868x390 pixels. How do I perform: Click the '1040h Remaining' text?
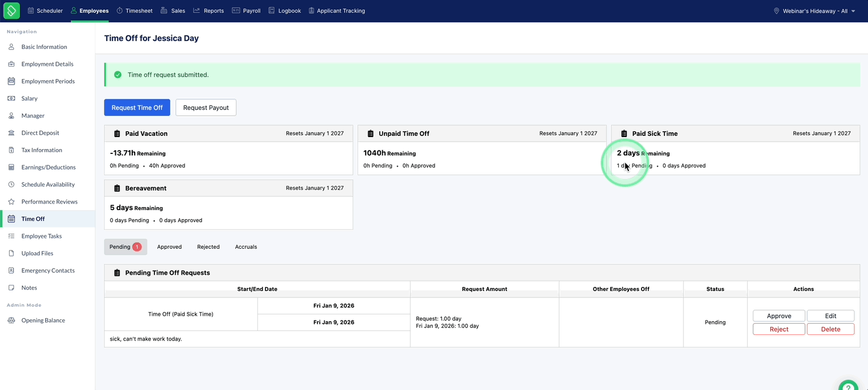pyautogui.click(x=389, y=153)
